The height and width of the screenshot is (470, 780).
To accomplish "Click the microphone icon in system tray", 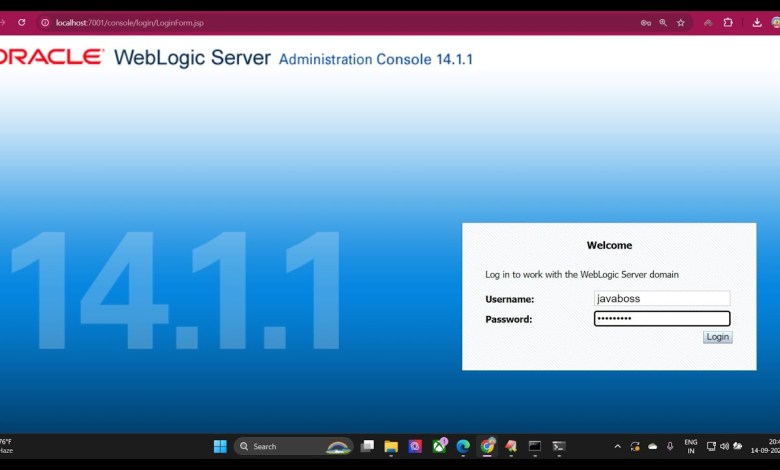I will click(670, 446).
